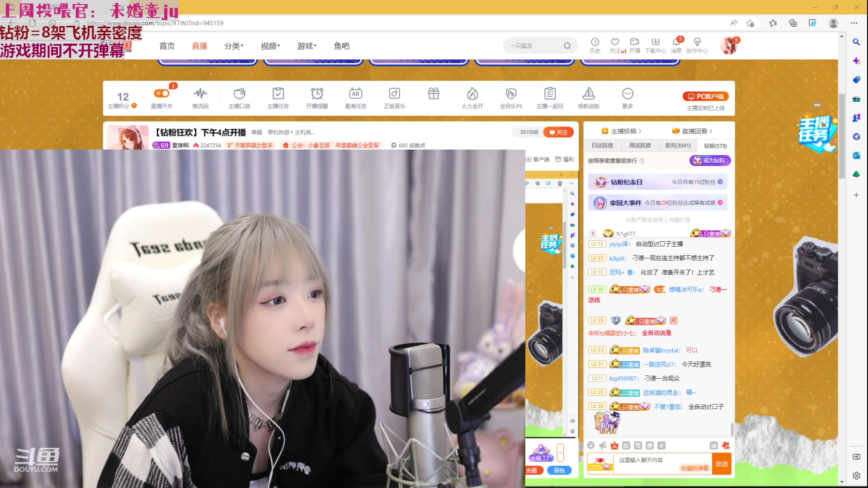
Task: Open 主播一起玩 clipboard icon
Action: (550, 94)
